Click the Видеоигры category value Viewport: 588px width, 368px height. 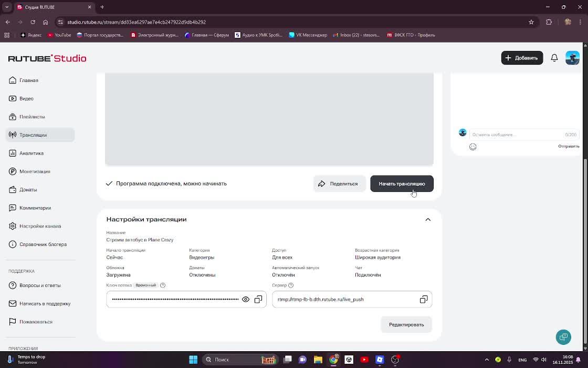pos(202,257)
